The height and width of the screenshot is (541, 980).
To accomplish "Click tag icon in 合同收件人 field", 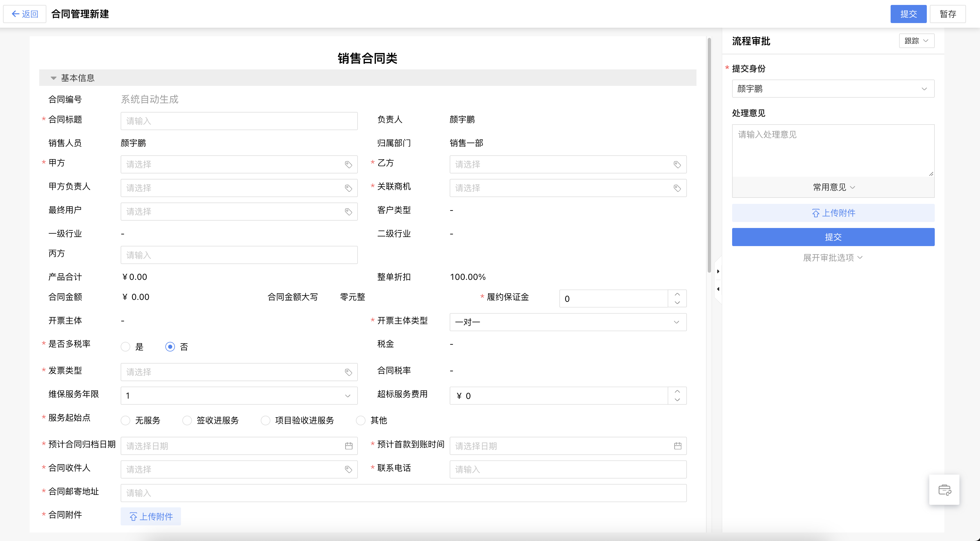I will [x=348, y=469].
